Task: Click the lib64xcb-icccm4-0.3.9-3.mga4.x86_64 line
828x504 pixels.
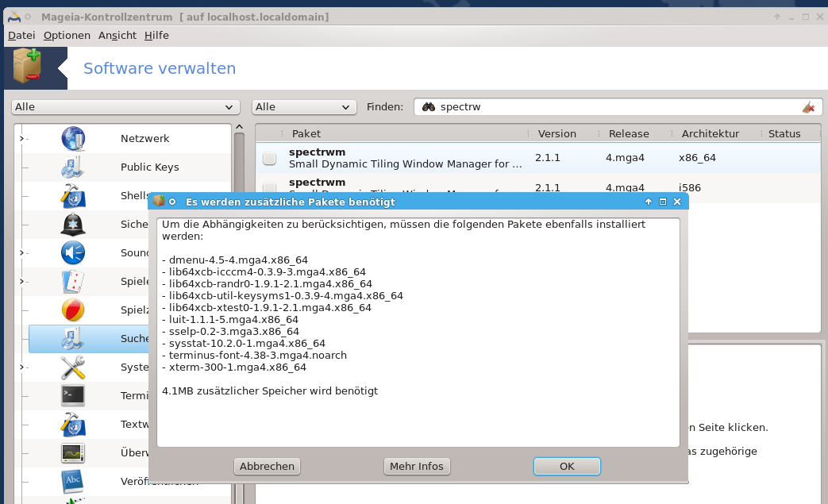Action: tap(264, 272)
